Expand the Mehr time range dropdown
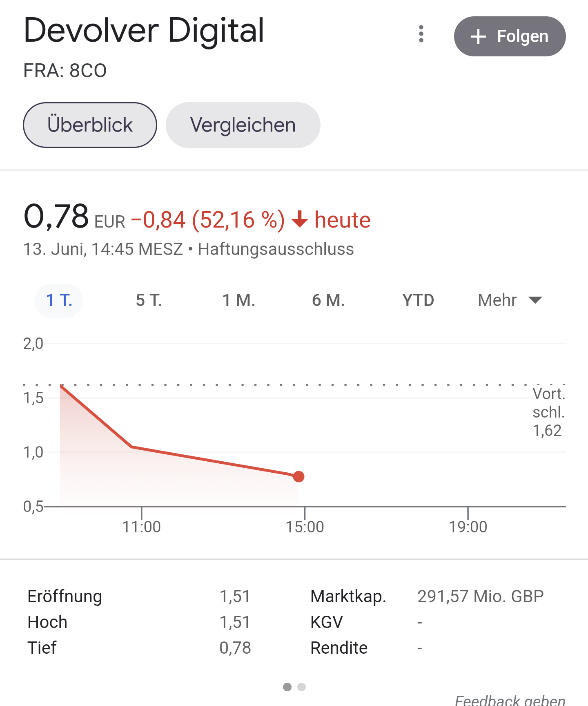 pyautogui.click(x=510, y=300)
